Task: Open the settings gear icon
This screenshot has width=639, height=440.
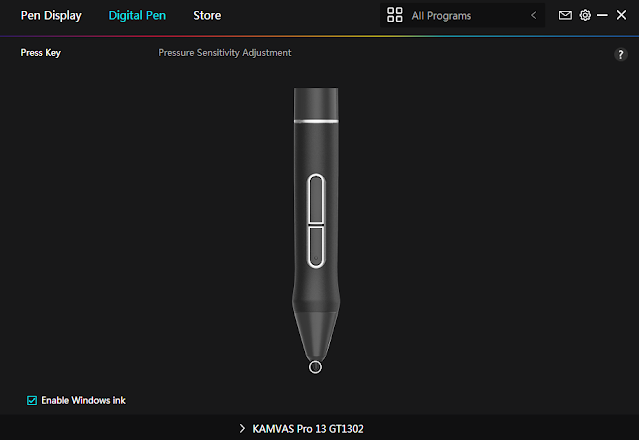Action: coord(585,15)
